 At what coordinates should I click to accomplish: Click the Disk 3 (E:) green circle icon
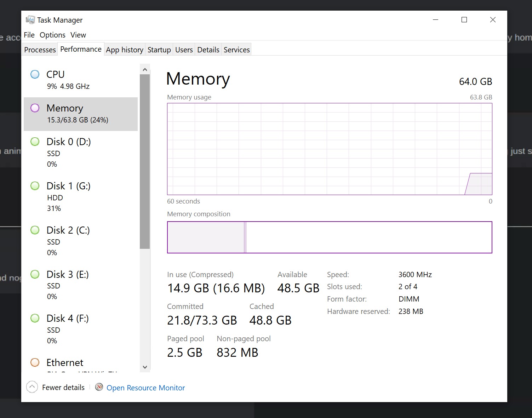tap(35, 274)
